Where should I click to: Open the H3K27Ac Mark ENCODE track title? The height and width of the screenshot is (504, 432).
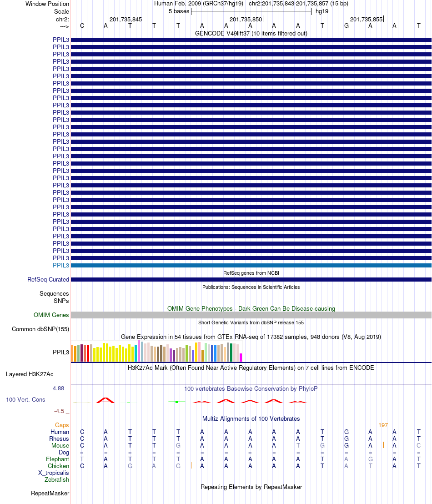[251, 368]
